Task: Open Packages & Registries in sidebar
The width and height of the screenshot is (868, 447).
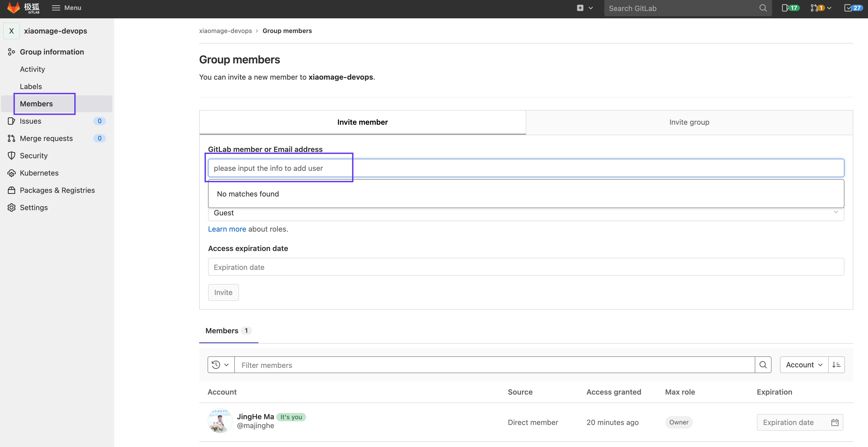Action: pos(57,190)
